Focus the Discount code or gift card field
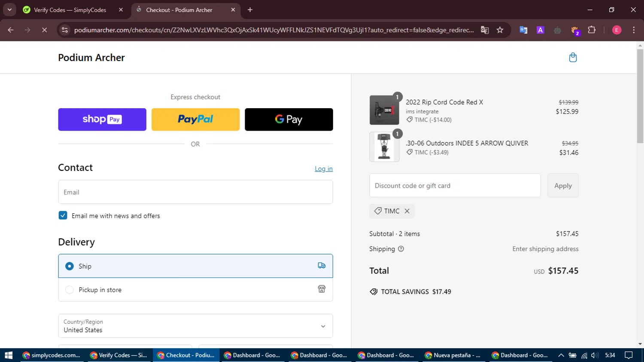The height and width of the screenshot is (362, 644). 455,186
